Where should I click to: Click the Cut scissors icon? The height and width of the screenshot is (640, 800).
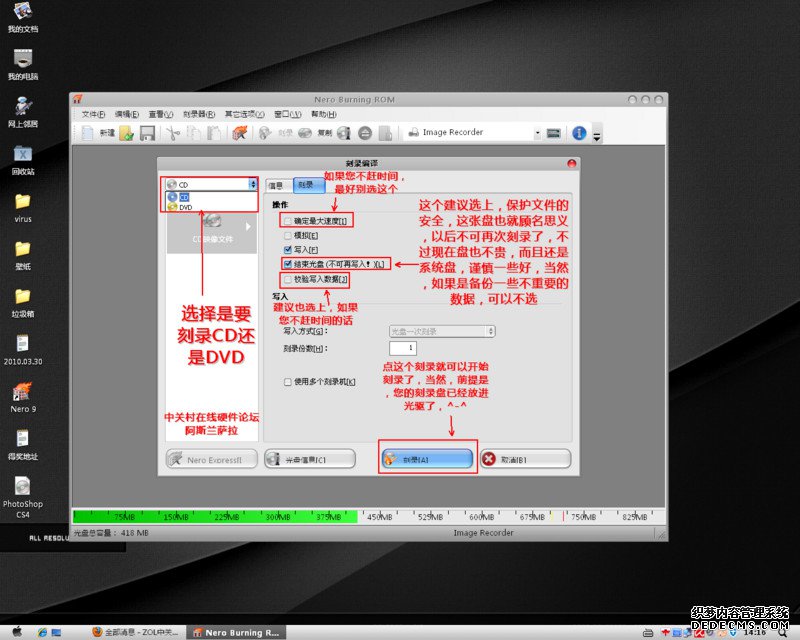[x=173, y=133]
